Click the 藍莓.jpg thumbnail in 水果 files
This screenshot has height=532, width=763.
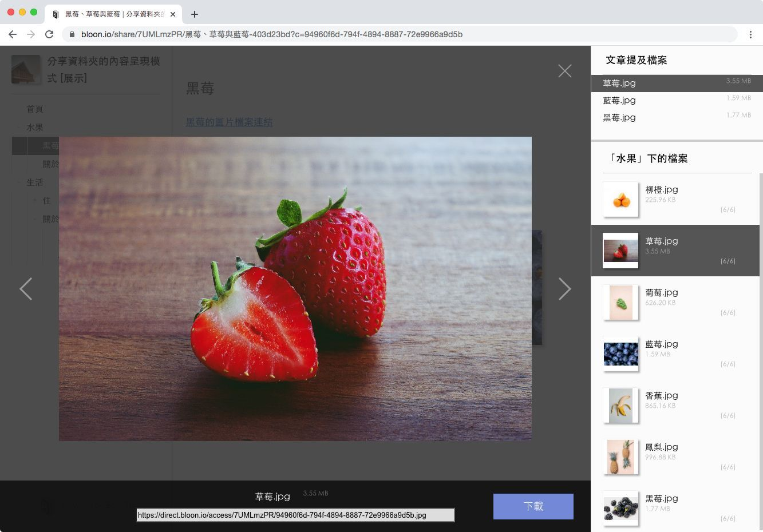coord(620,354)
